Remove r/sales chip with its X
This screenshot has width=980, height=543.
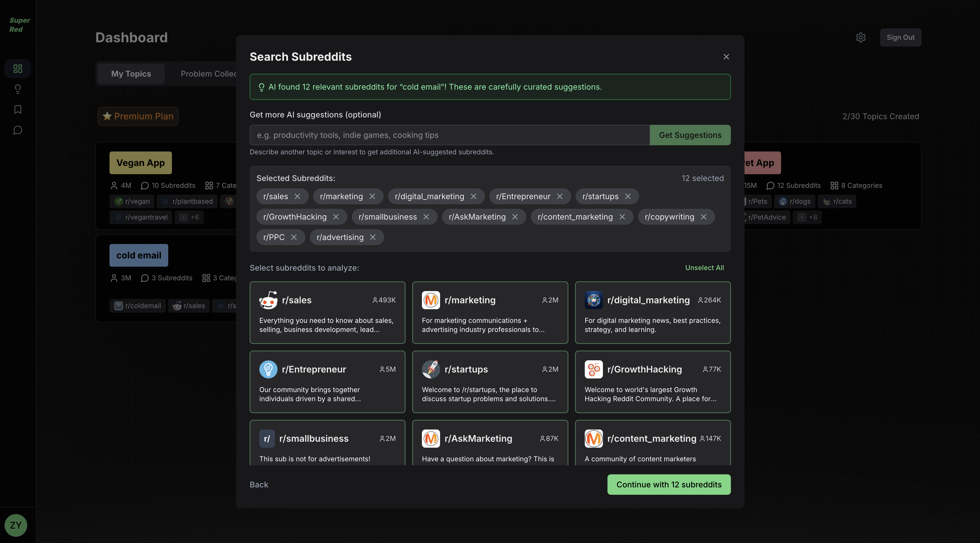point(298,196)
